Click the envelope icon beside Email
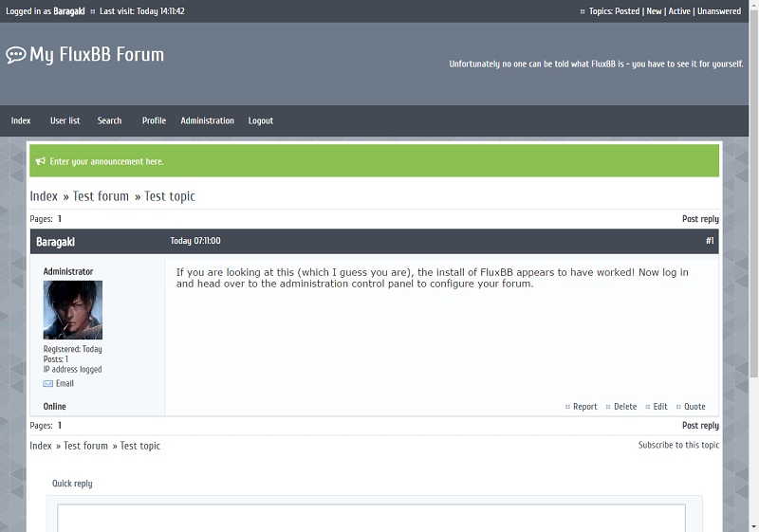The height and width of the screenshot is (532, 759). click(48, 383)
